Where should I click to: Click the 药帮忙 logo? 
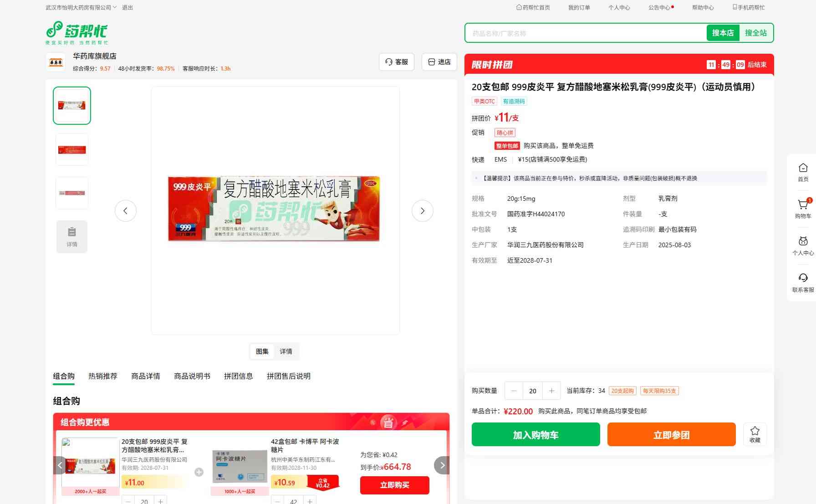pyautogui.click(x=77, y=32)
